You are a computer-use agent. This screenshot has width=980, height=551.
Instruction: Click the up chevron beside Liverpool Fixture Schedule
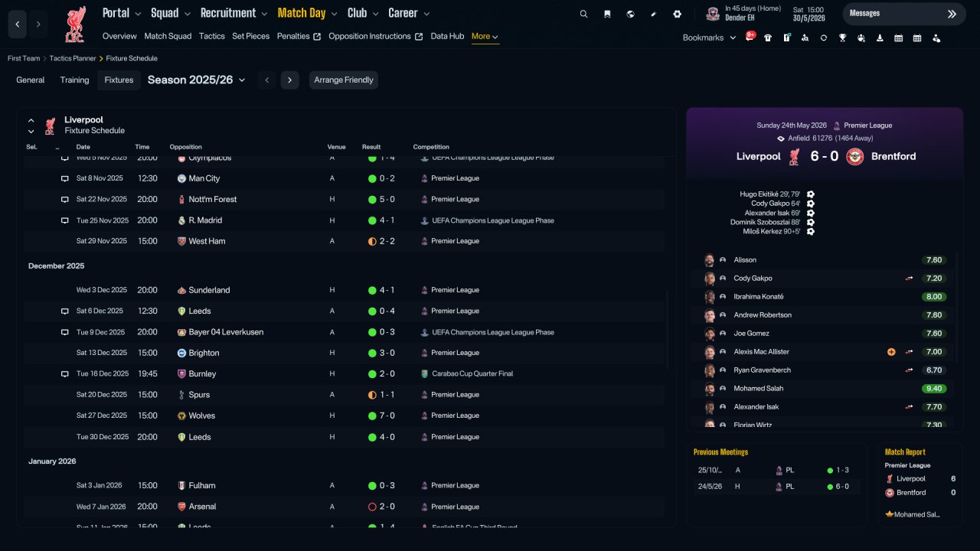click(x=31, y=120)
